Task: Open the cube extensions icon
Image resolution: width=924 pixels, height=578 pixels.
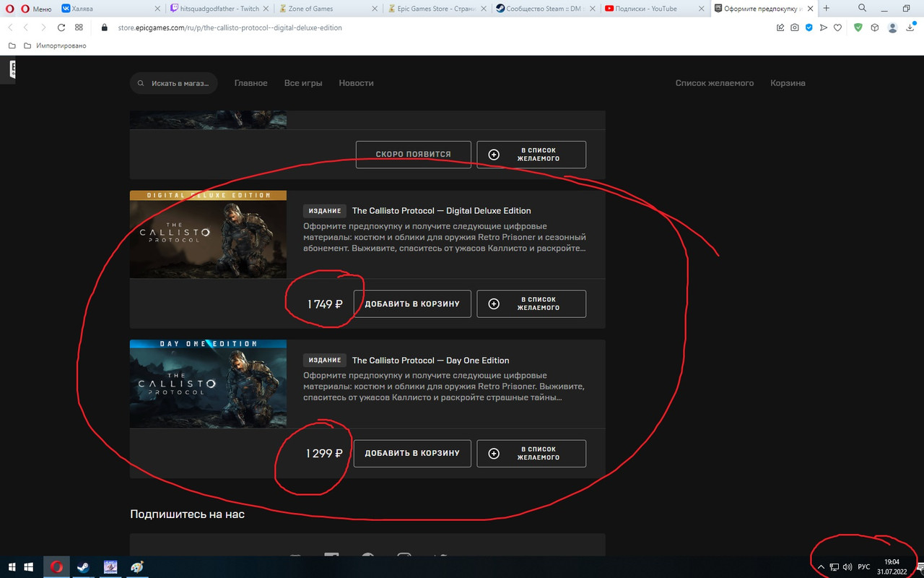Action: pyautogui.click(x=874, y=27)
